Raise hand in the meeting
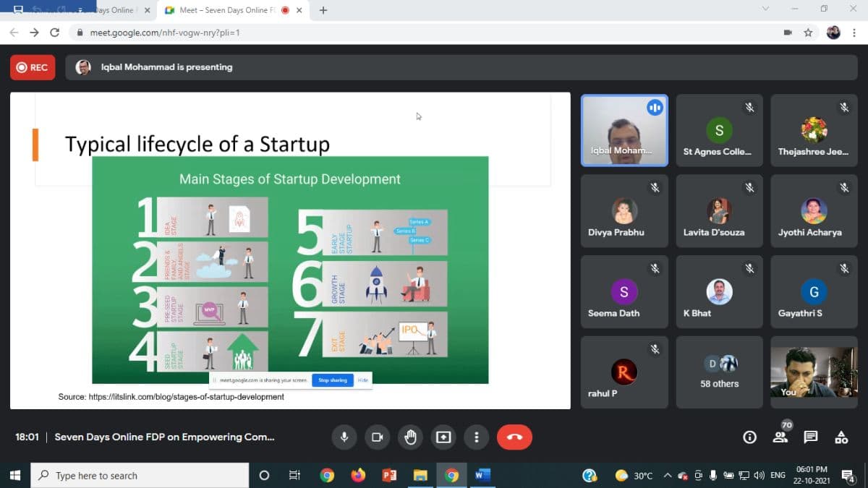The width and height of the screenshot is (868, 488). click(411, 437)
